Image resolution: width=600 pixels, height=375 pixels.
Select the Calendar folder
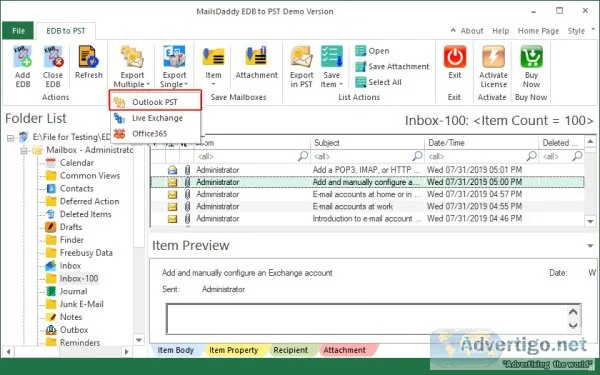[x=77, y=163]
